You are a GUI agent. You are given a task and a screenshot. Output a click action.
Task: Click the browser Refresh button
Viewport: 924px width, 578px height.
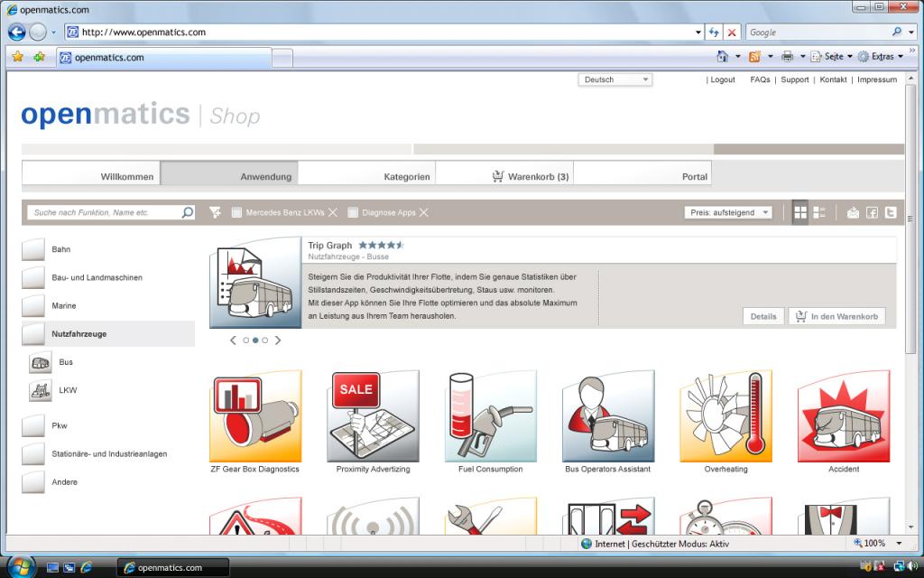(x=714, y=33)
